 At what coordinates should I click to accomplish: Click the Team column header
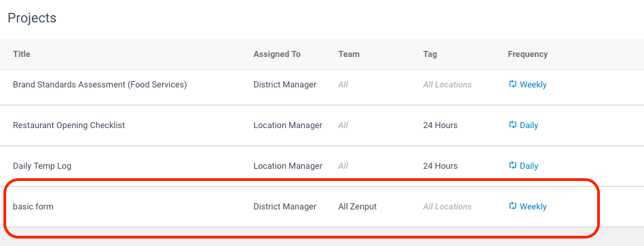click(349, 54)
